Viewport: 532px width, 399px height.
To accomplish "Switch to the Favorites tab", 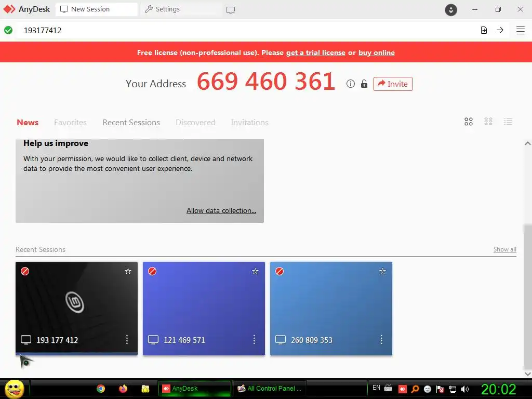I will [70, 122].
